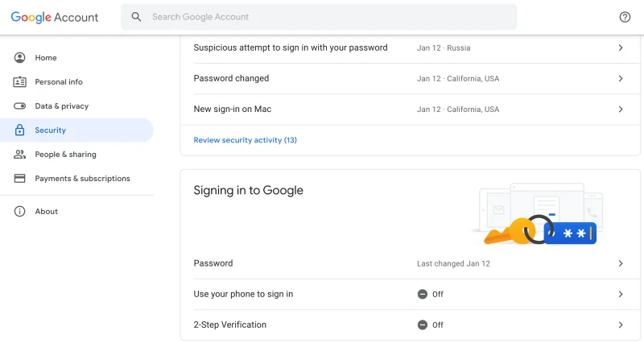This screenshot has width=644, height=343.
Task: Click the search magnifier icon
Action: click(x=136, y=17)
